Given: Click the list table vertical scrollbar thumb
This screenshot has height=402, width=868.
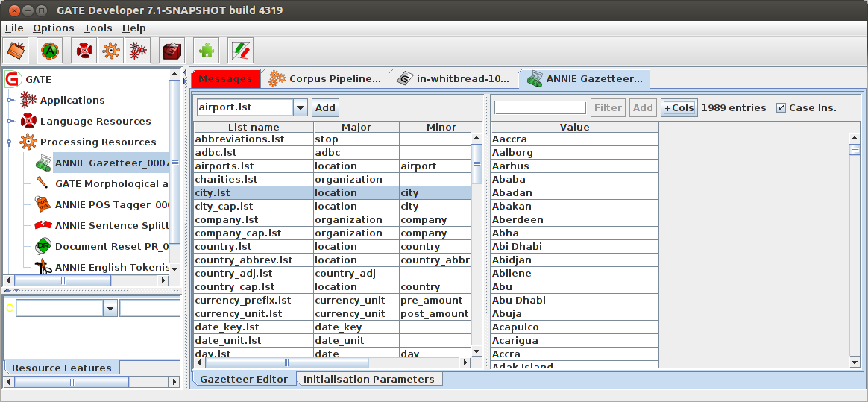Looking at the screenshot, I should tap(476, 163).
